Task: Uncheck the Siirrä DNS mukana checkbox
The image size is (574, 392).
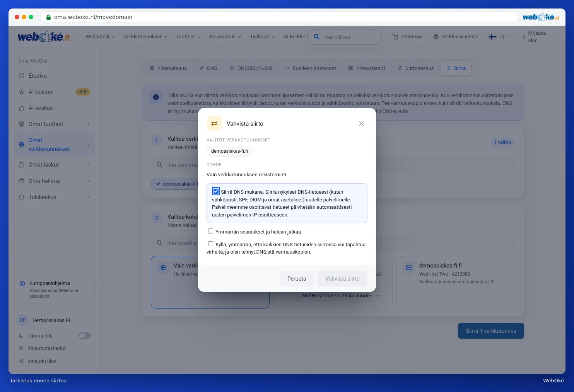Action: coord(216,191)
